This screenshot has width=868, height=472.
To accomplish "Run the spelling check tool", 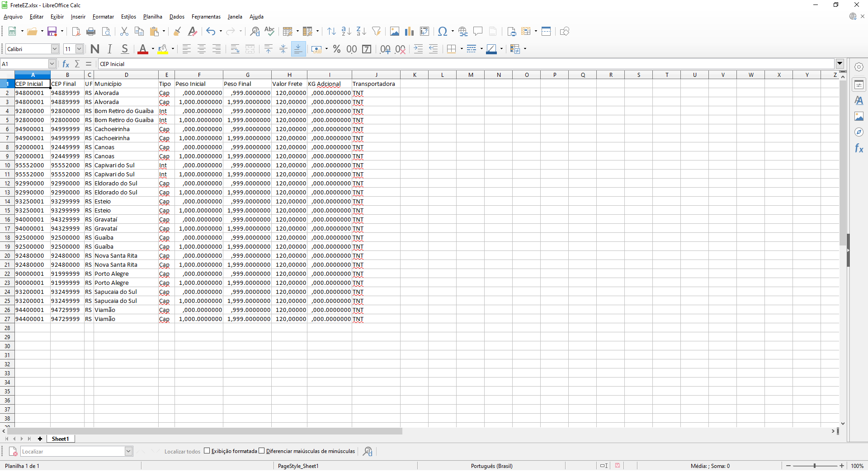I will coord(270,31).
